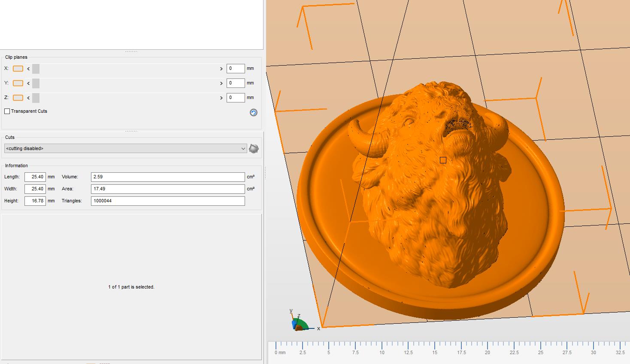Toggle the Y clip plane button
The height and width of the screenshot is (364, 630).
point(18,83)
